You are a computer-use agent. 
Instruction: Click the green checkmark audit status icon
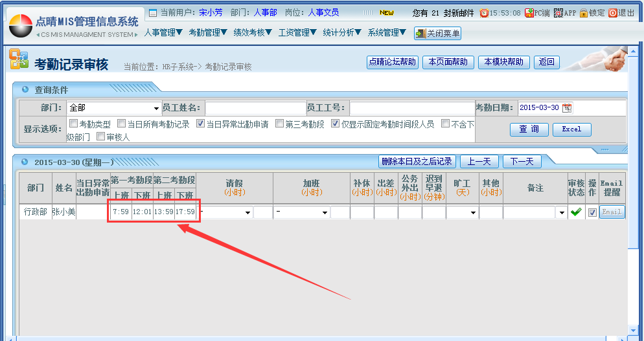point(575,212)
